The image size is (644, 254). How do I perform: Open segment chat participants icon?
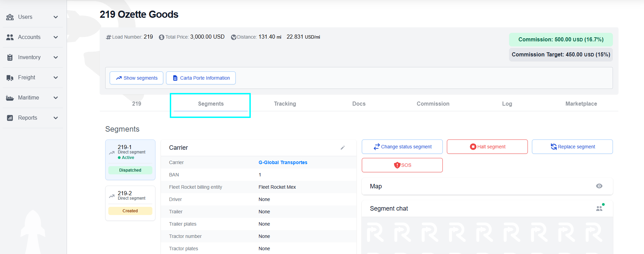tap(599, 209)
